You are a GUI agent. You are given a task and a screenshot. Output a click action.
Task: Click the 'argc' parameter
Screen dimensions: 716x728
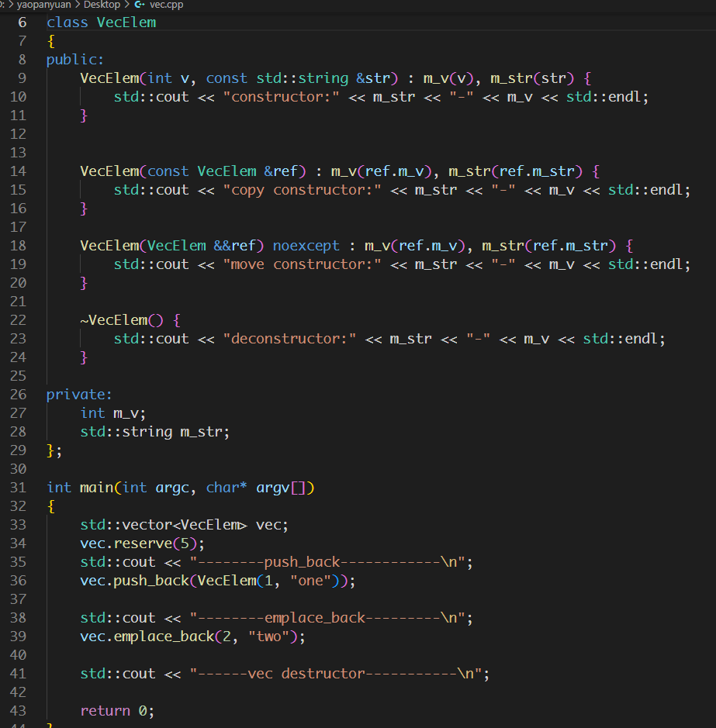[x=172, y=488]
